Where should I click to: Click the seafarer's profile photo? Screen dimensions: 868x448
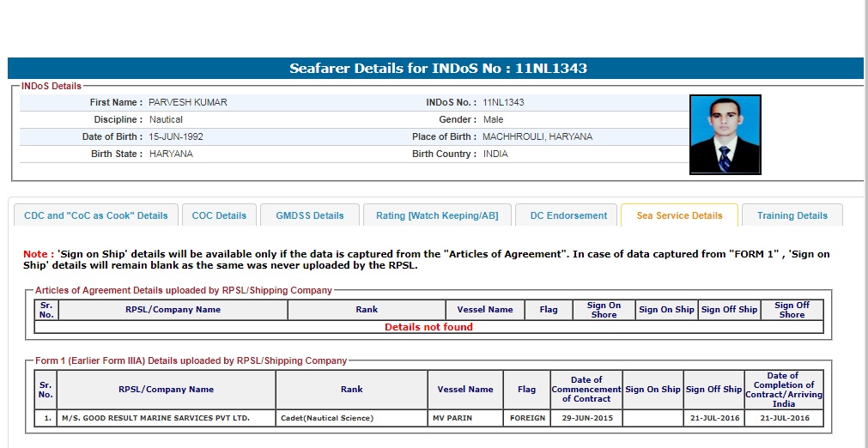pos(725,135)
